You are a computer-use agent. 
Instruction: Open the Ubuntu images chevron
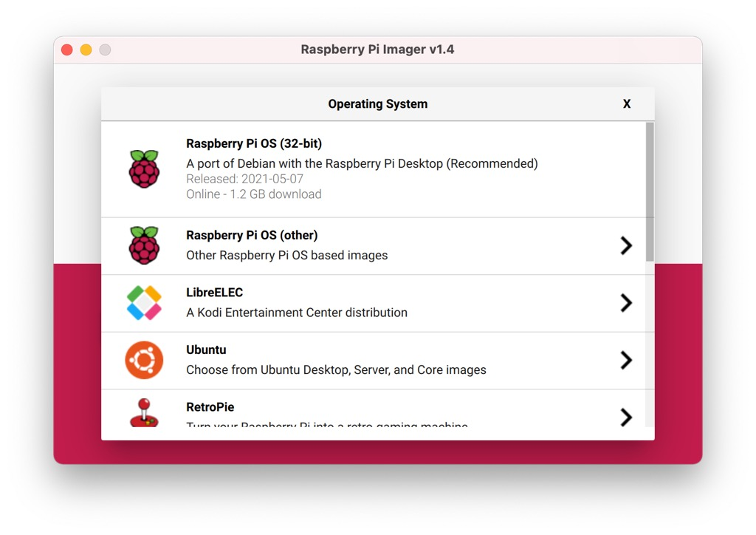[x=626, y=360]
